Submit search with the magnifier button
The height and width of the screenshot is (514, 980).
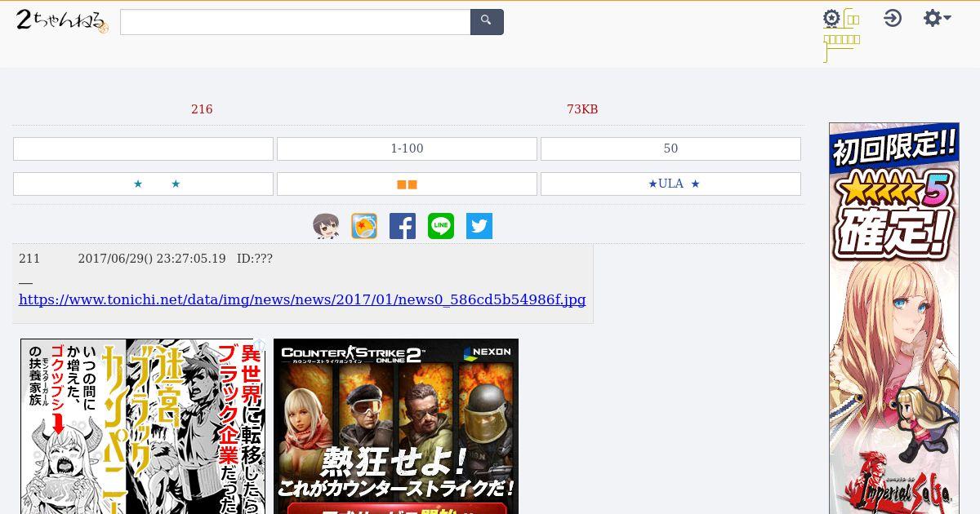click(x=487, y=22)
